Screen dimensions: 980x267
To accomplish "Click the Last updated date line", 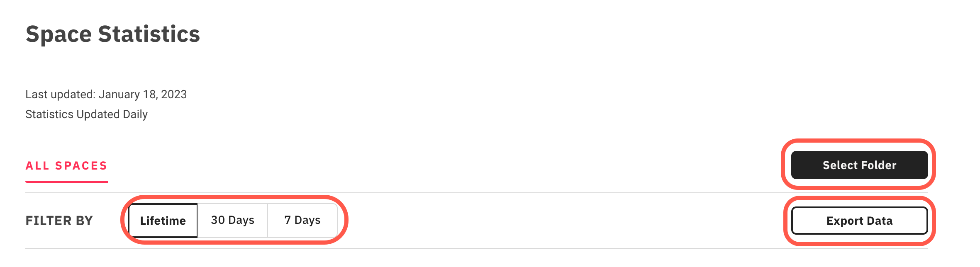I will pos(106,95).
